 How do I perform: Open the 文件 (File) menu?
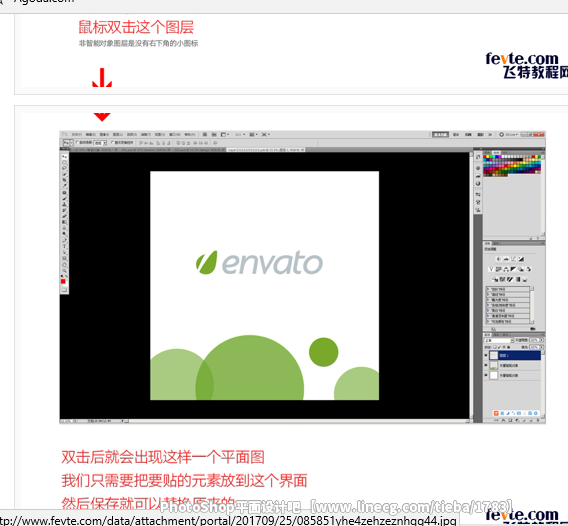pyautogui.click(x=77, y=134)
